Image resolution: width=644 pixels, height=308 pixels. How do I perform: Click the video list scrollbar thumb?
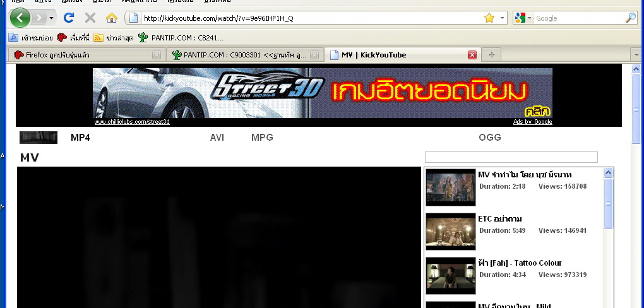pos(608,203)
